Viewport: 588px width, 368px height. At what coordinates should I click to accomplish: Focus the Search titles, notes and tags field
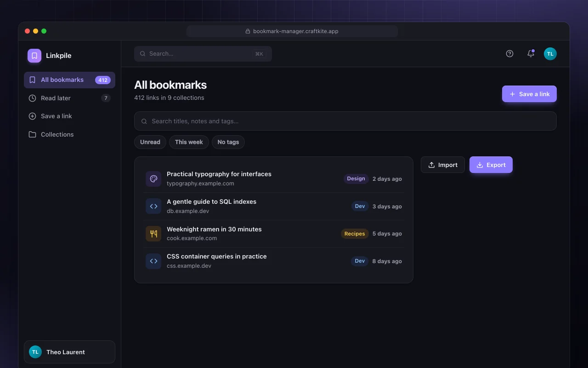click(345, 121)
